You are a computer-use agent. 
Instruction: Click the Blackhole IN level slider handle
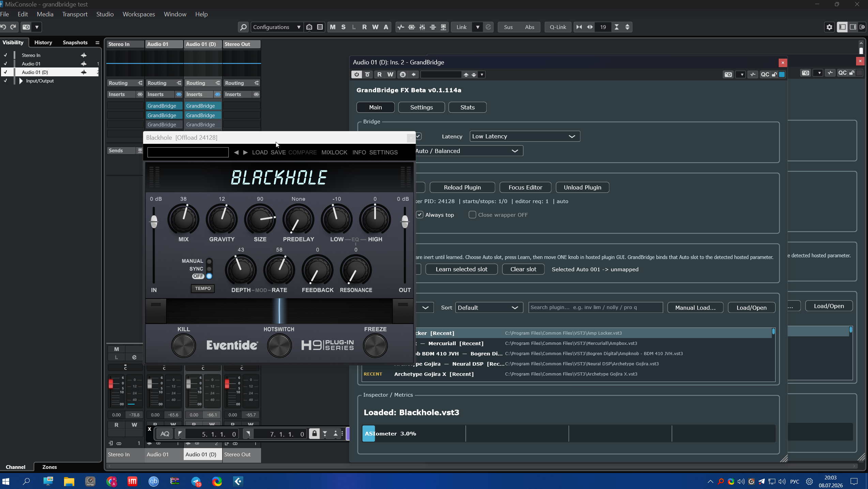tap(154, 221)
